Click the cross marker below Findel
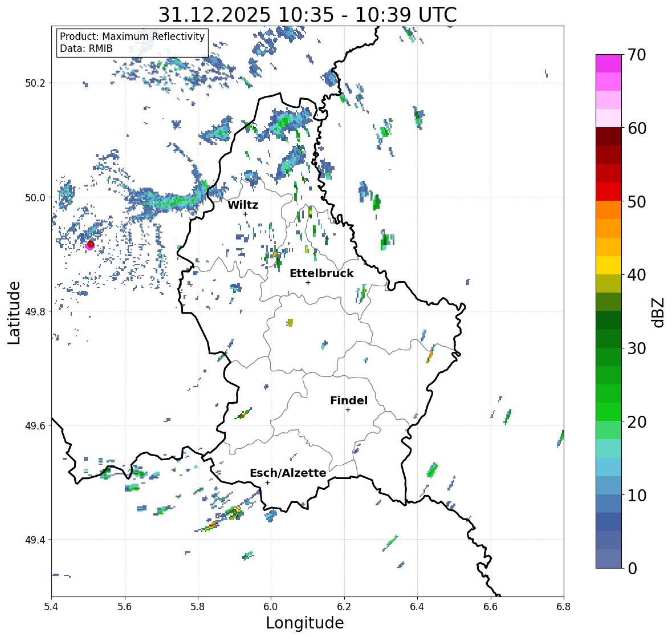 tap(348, 410)
